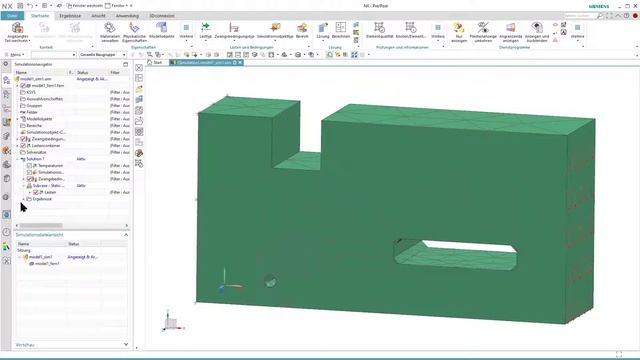
Task: Click the Simulation Navigator sidebar tab icon
Action: (x=6, y=80)
